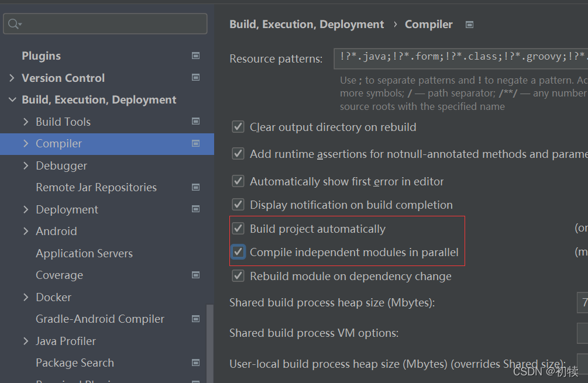Viewport: 588px width, 383px height.
Task: Expand the Java Profiler node
Action: (26, 341)
